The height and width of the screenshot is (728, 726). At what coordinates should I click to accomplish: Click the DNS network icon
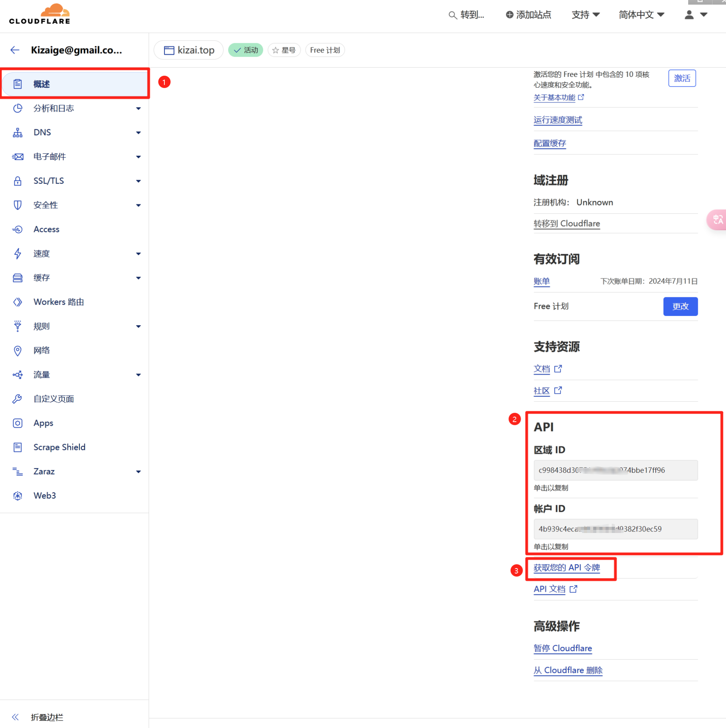coord(17,132)
